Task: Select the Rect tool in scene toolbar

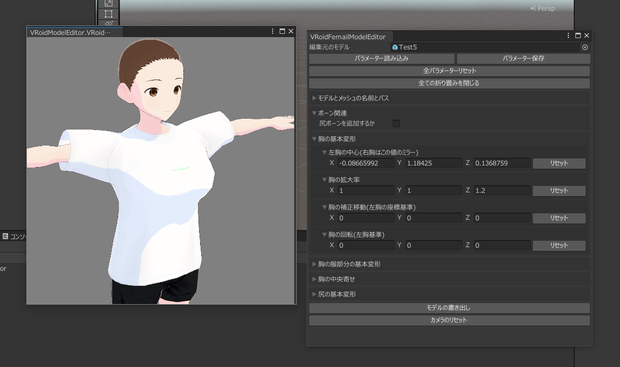Action: pos(109,14)
